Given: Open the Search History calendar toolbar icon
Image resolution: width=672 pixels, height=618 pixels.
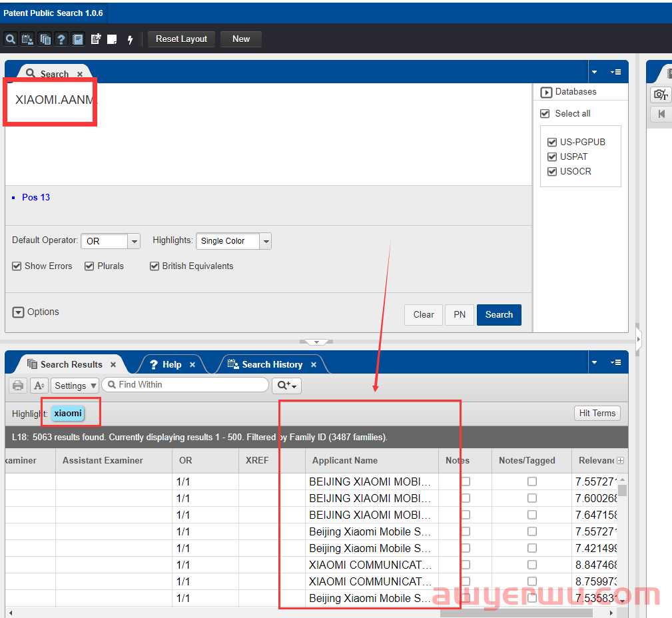Looking at the screenshot, I should tap(27, 39).
